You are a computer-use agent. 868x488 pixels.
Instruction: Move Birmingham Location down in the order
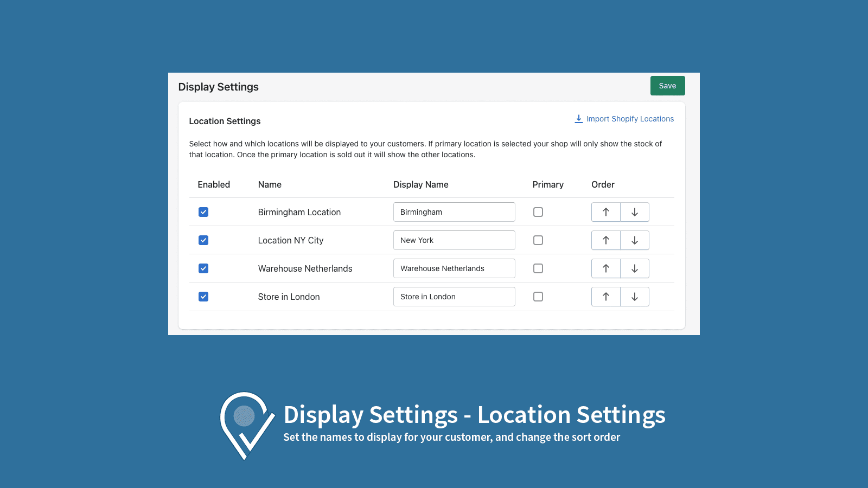click(x=635, y=212)
